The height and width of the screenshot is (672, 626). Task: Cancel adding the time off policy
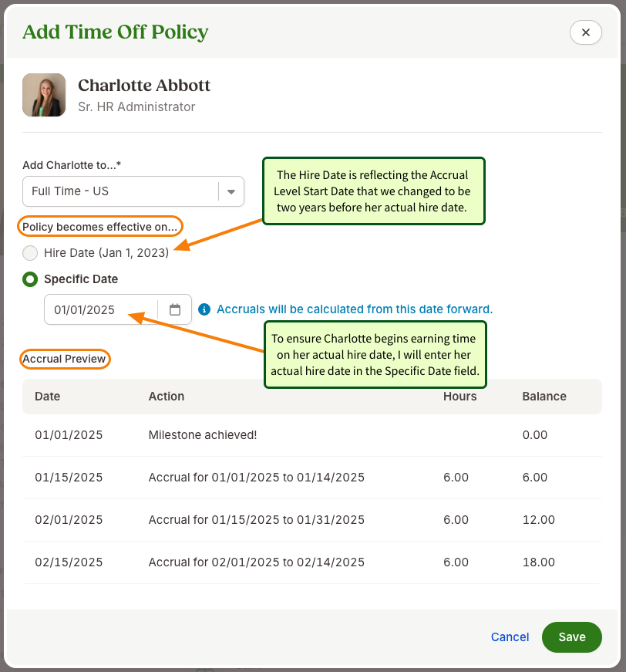tap(510, 637)
